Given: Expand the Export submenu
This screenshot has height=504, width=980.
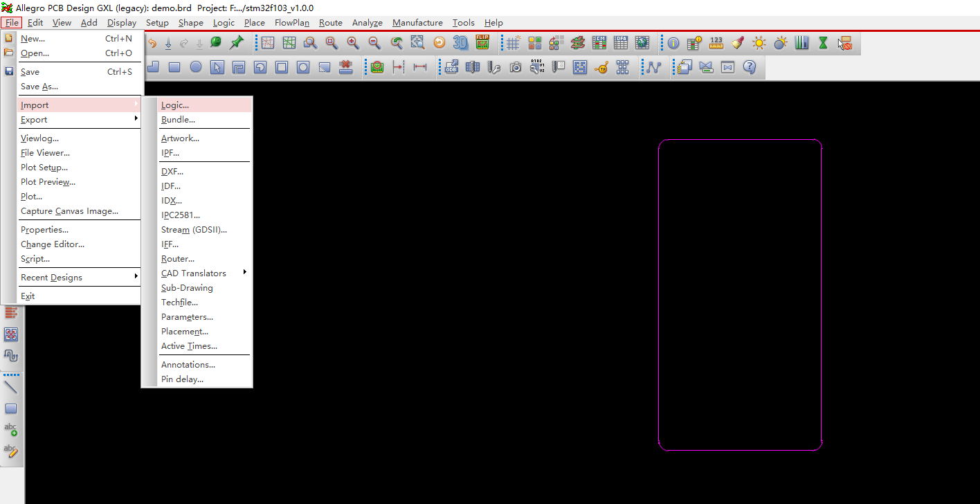Looking at the screenshot, I should tap(79, 120).
